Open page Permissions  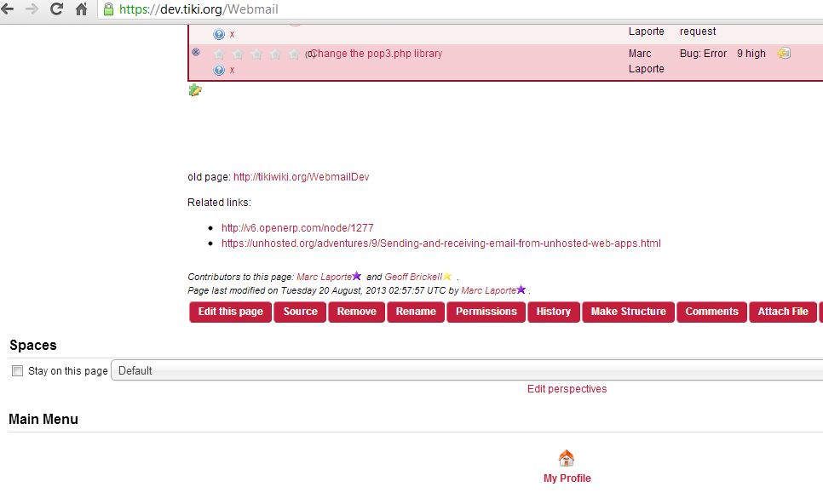(486, 312)
